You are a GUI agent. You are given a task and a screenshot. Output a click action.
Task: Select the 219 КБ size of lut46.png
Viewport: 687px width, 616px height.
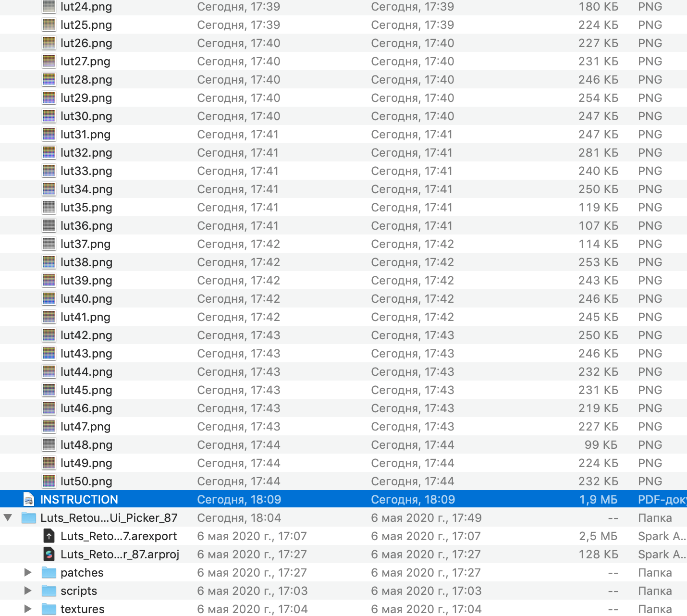pos(598,408)
